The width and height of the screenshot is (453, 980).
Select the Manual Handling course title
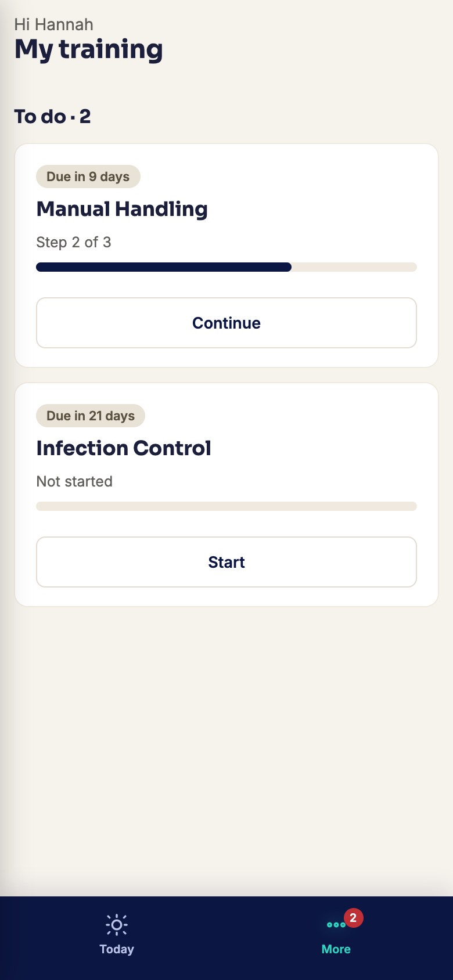point(122,209)
